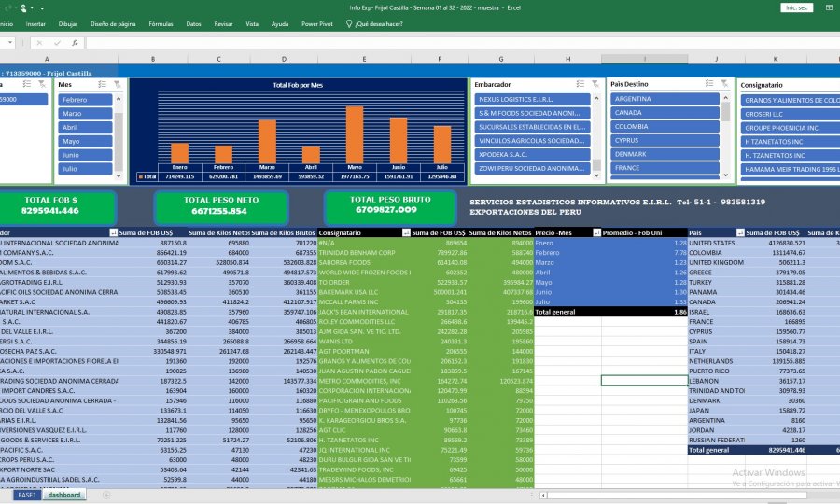This screenshot has width=840, height=504.
Task: Click the touch/mouse mode icon in quick access
Action: [23, 8]
